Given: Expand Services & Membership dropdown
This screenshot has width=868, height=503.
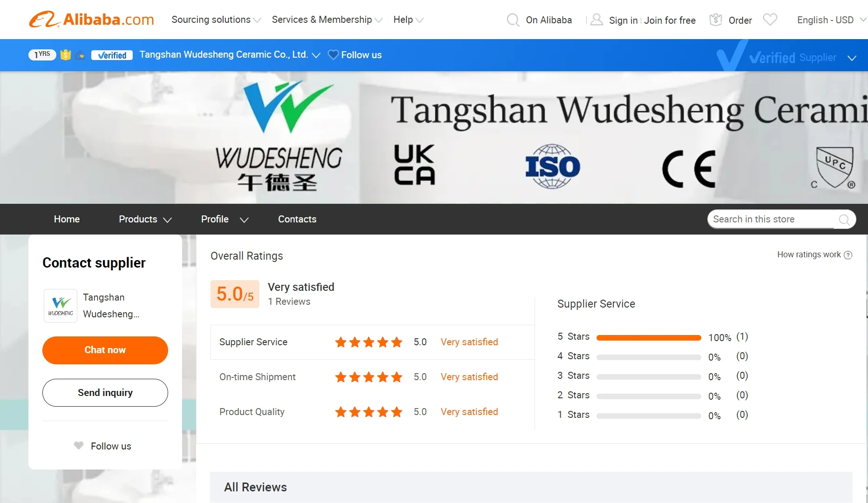Looking at the screenshot, I should (327, 20).
